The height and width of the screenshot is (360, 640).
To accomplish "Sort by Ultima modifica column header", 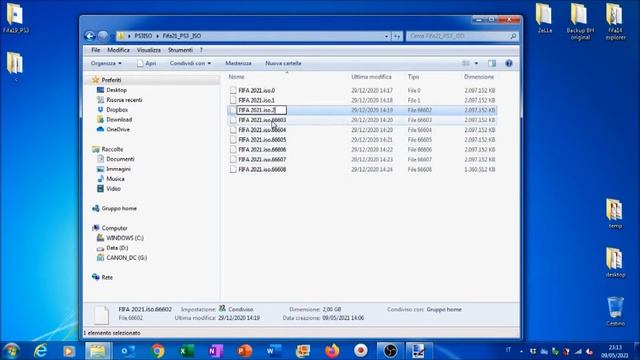I will 371,77.
